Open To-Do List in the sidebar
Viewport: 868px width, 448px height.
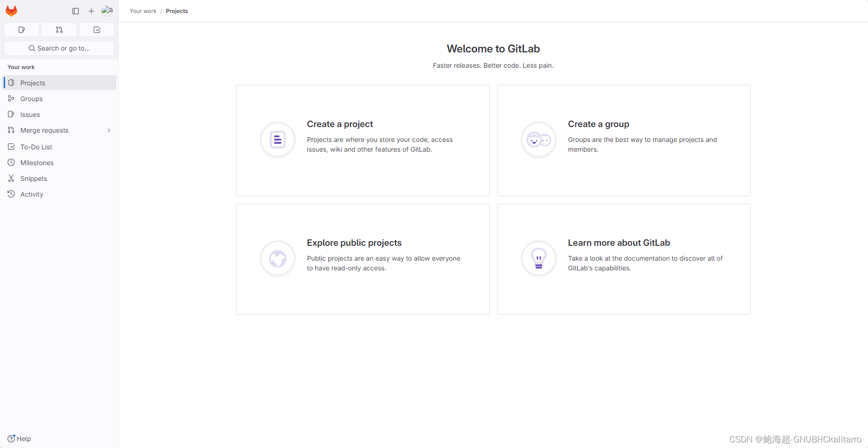(60, 147)
